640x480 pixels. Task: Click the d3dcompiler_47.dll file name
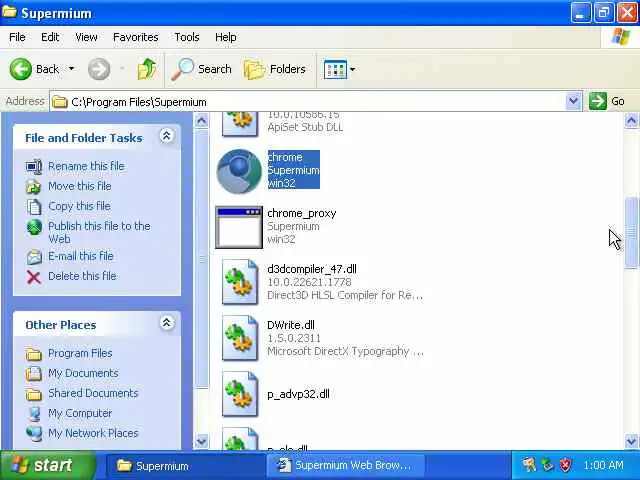coord(312,269)
